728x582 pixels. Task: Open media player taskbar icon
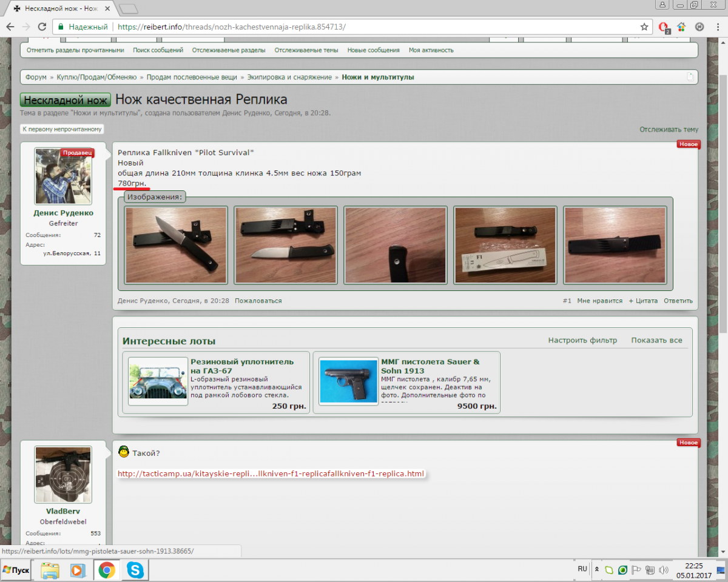78,570
